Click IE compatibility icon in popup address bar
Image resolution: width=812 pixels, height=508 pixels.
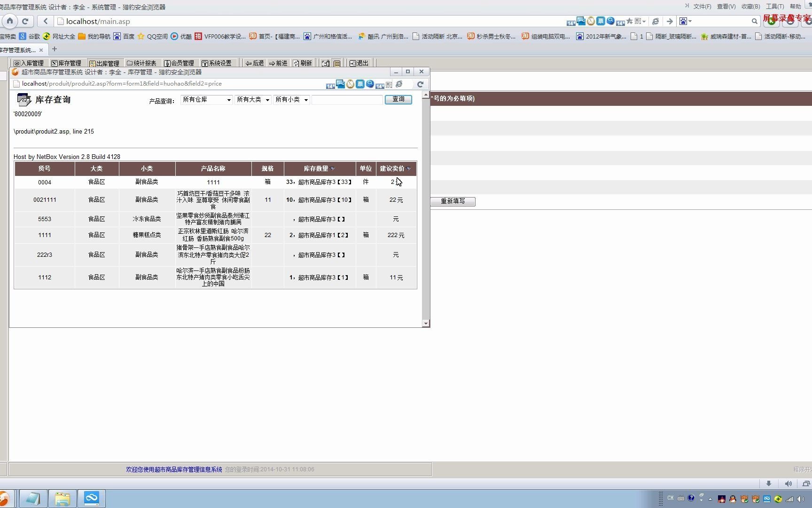tap(399, 84)
